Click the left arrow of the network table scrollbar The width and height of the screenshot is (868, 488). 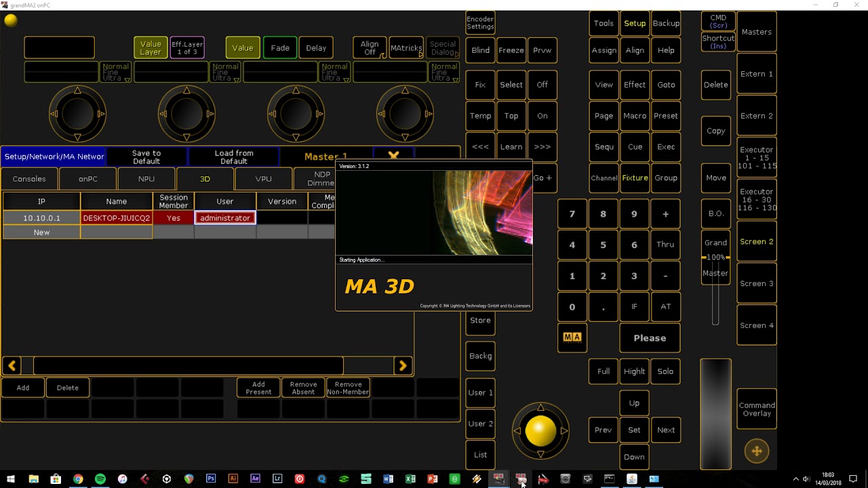click(x=12, y=366)
